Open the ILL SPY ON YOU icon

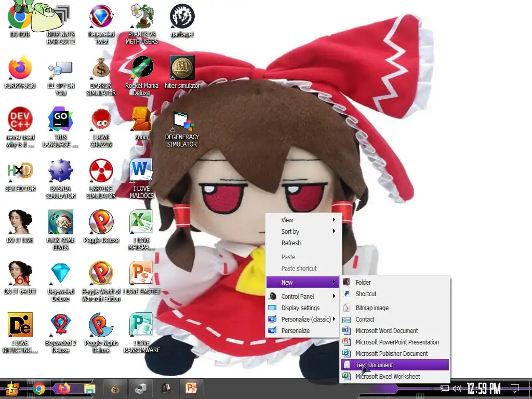(60, 69)
